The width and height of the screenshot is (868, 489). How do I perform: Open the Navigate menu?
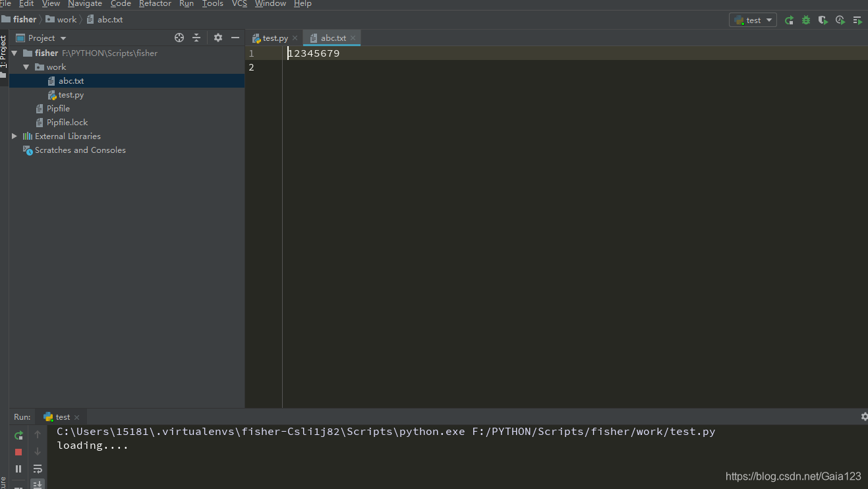(85, 4)
